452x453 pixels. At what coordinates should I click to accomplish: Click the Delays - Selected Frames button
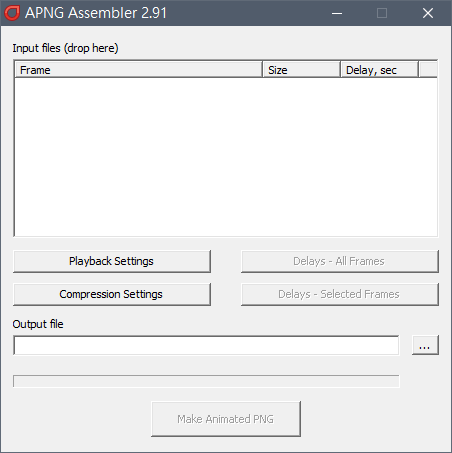[340, 294]
